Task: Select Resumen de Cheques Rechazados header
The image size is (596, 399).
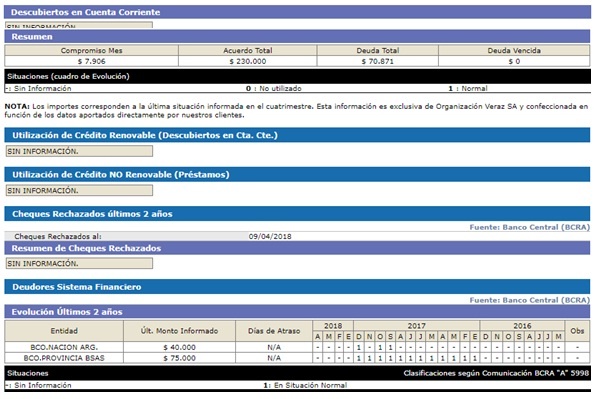Action: pyautogui.click(x=297, y=248)
